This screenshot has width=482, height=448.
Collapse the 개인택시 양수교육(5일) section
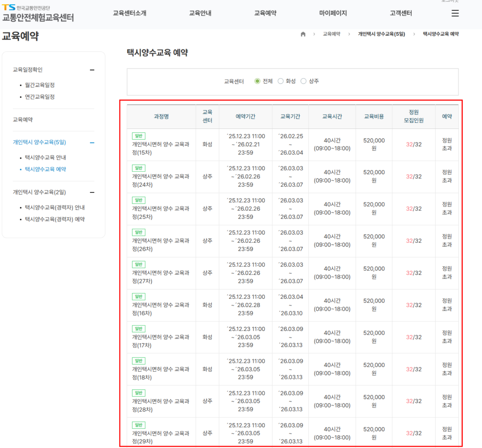[x=92, y=142]
